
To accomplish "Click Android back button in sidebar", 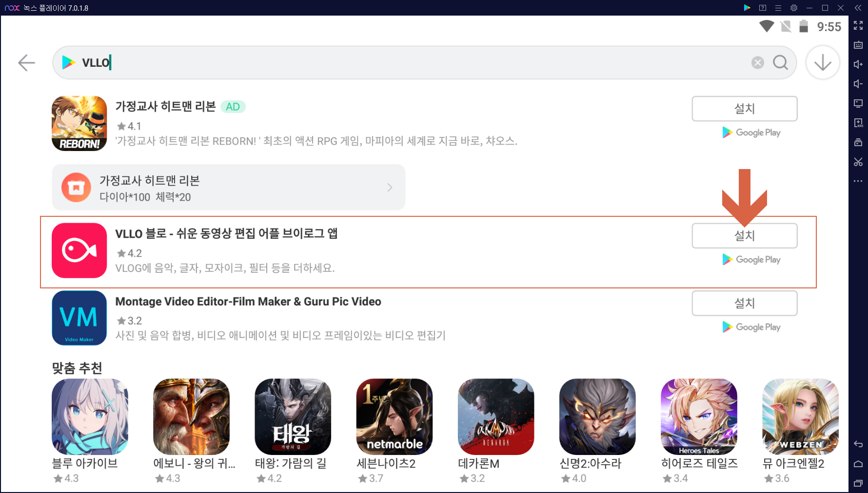I will 858,444.
